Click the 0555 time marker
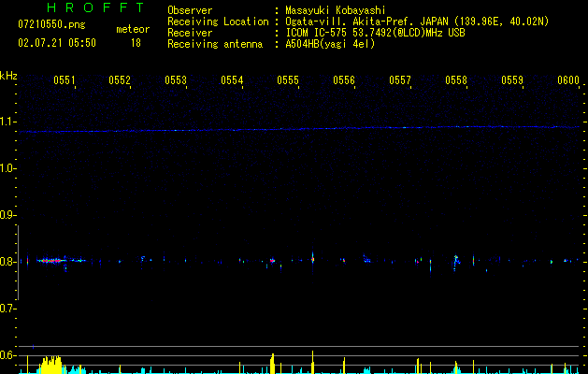This screenshot has height=374, width=588. 288,80
